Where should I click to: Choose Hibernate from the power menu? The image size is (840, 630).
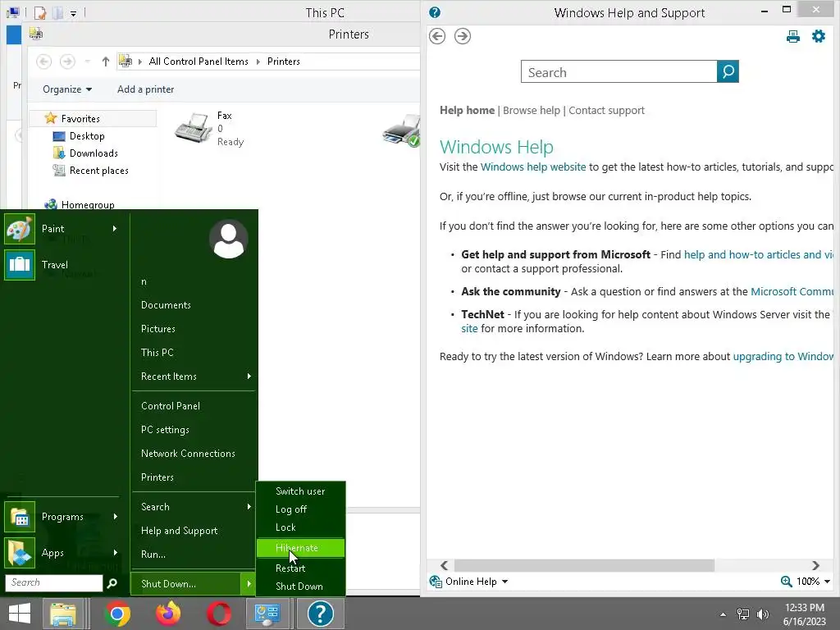[x=300, y=548]
